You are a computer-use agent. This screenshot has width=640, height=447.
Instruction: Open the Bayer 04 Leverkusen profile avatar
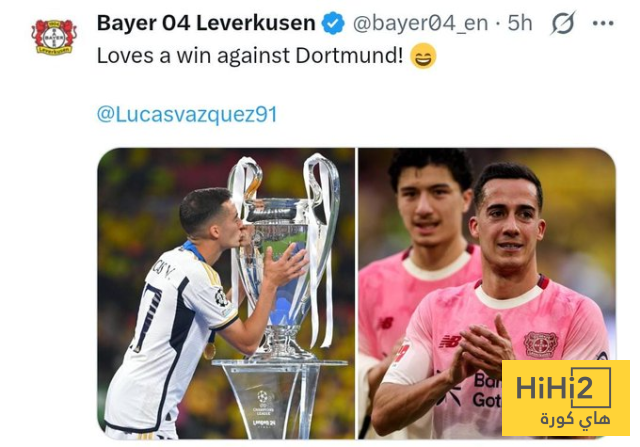(54, 37)
